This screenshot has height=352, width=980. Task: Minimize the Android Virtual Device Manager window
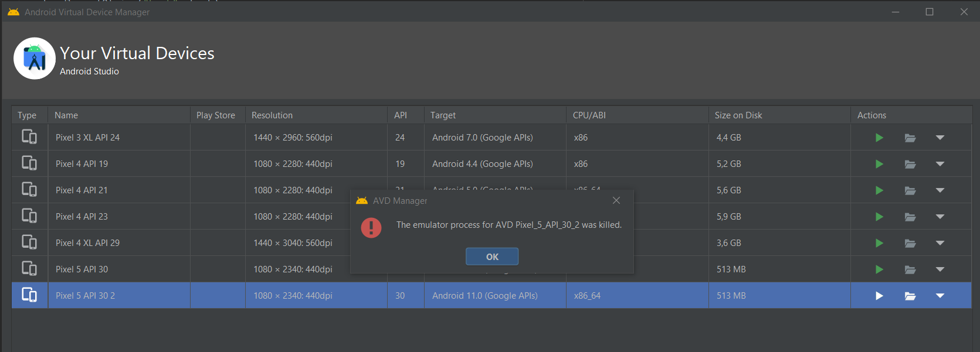point(896,12)
